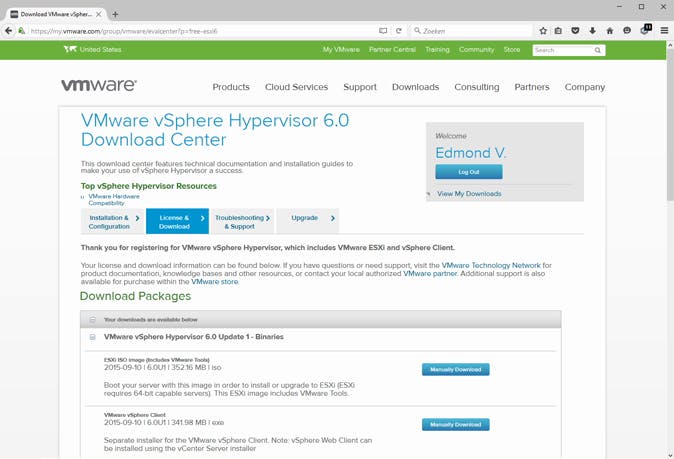
Task: Click the extension icon with badge 11
Action: 646,30
